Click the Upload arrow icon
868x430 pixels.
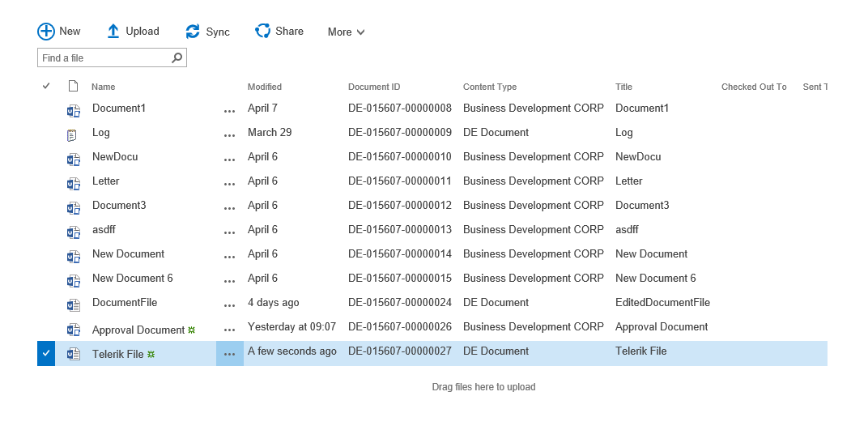tap(113, 32)
